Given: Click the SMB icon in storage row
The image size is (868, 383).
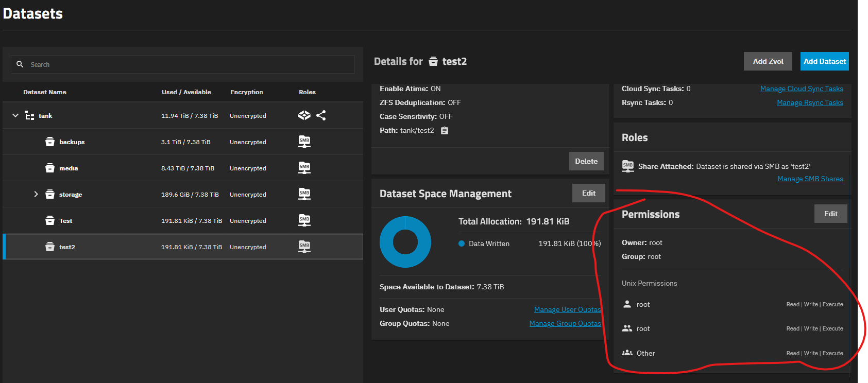Looking at the screenshot, I should coord(304,194).
